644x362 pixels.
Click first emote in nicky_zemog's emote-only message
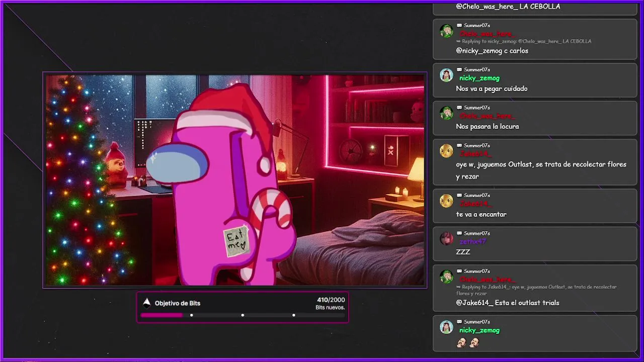coord(461,343)
